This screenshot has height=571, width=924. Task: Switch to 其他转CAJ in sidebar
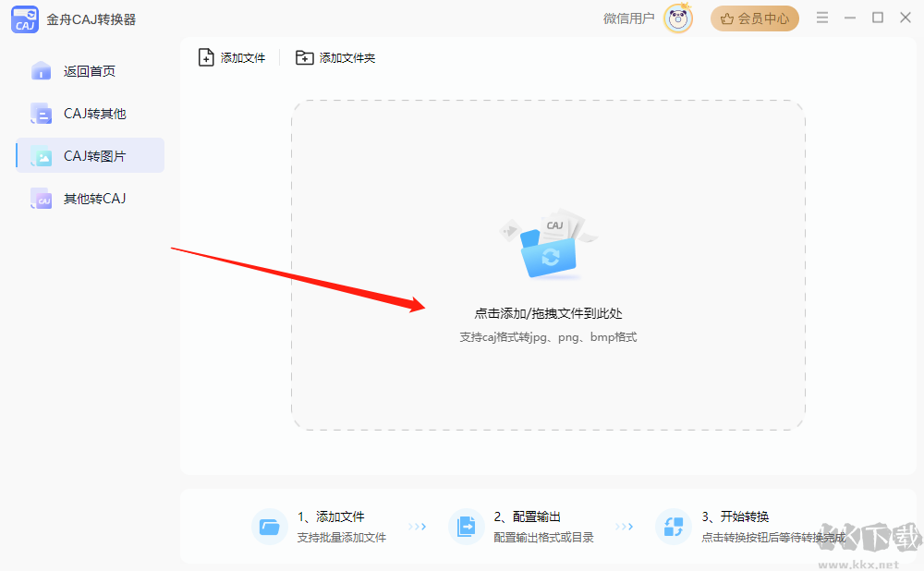pos(90,199)
